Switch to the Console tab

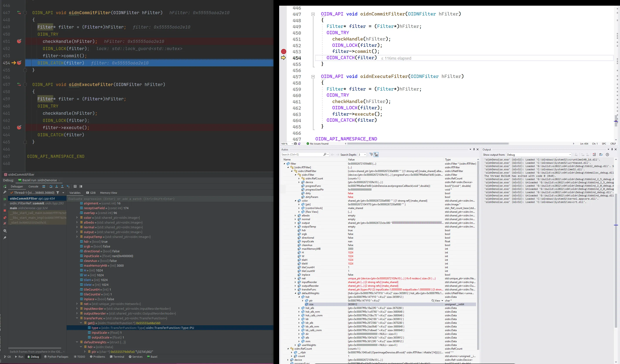[x=33, y=186]
